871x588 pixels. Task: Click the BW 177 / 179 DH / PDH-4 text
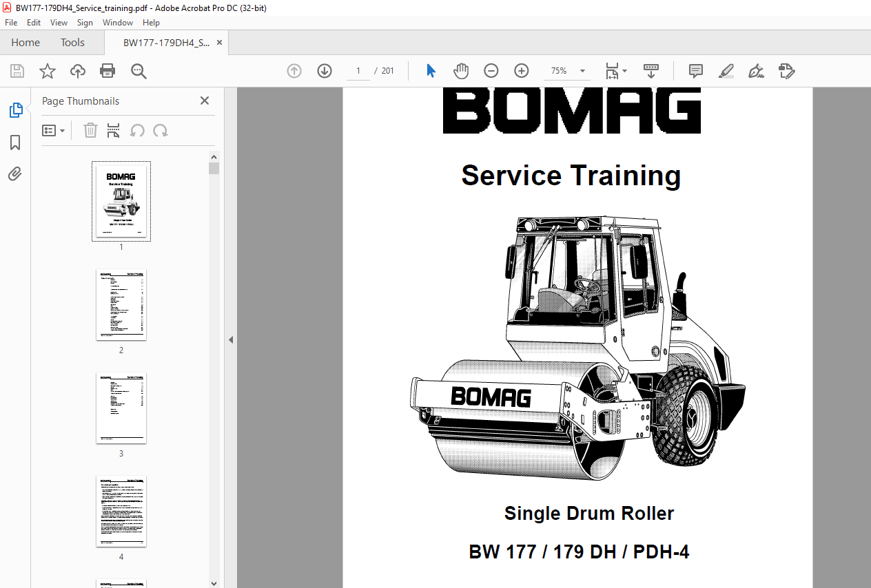click(x=579, y=552)
